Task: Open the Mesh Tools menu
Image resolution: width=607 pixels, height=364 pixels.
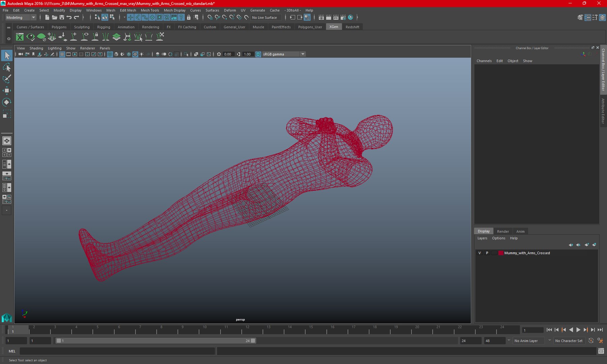Action: (150, 10)
